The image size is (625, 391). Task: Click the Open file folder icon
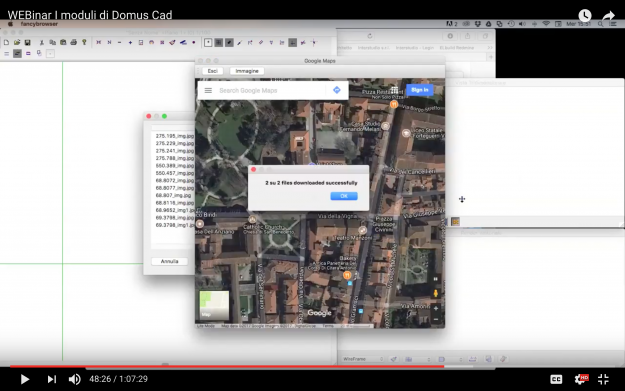17,42
